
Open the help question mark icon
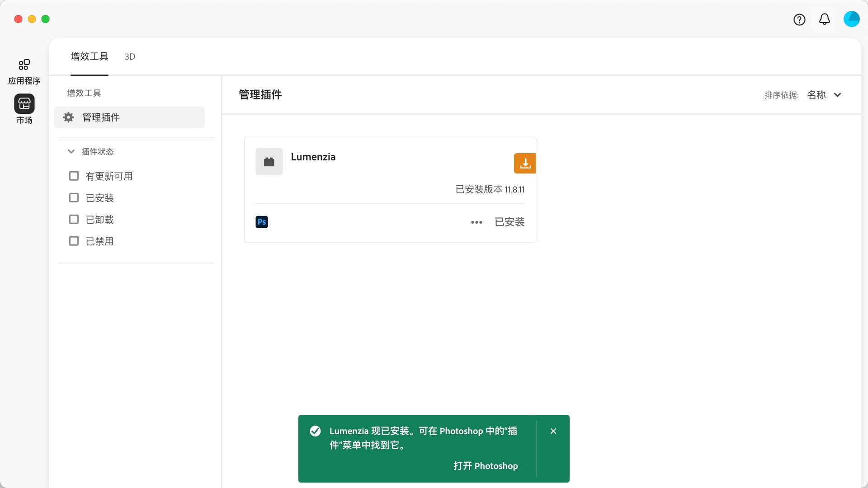tap(799, 19)
